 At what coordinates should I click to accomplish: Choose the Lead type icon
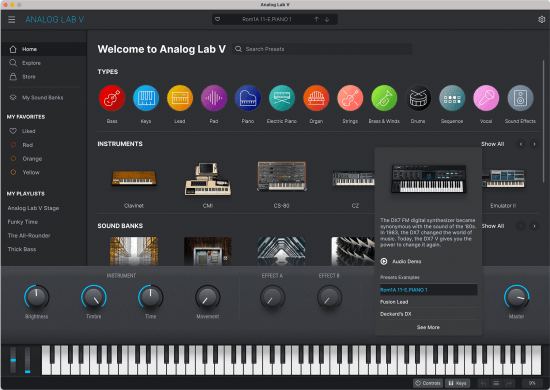pyautogui.click(x=180, y=98)
